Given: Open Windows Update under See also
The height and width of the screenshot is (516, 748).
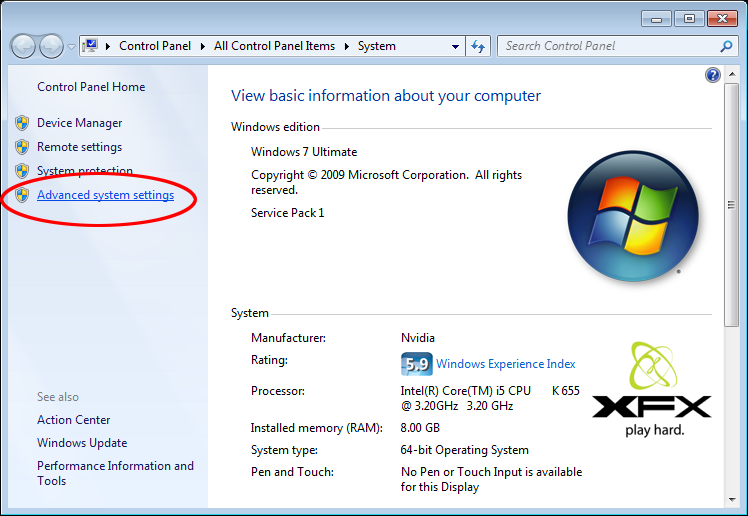Looking at the screenshot, I should point(82,443).
